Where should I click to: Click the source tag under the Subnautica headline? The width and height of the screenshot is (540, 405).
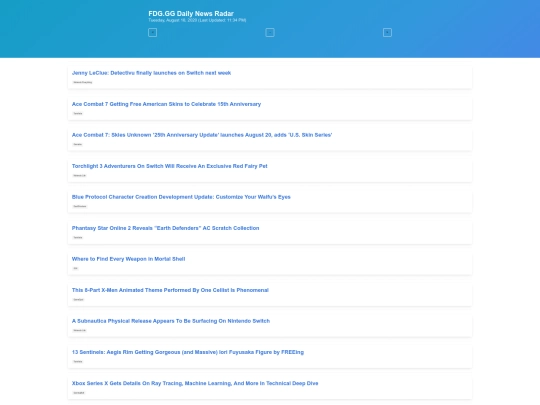click(x=80, y=330)
